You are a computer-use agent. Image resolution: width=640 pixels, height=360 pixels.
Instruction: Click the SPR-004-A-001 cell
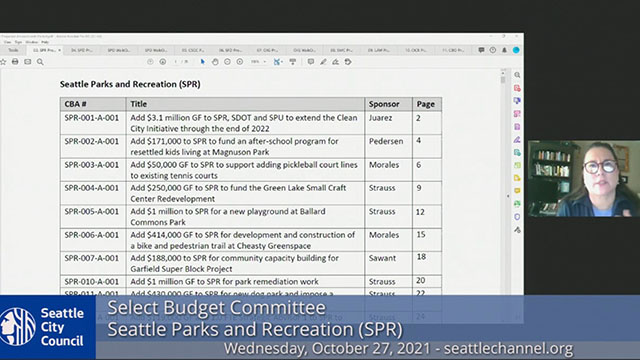(x=93, y=193)
